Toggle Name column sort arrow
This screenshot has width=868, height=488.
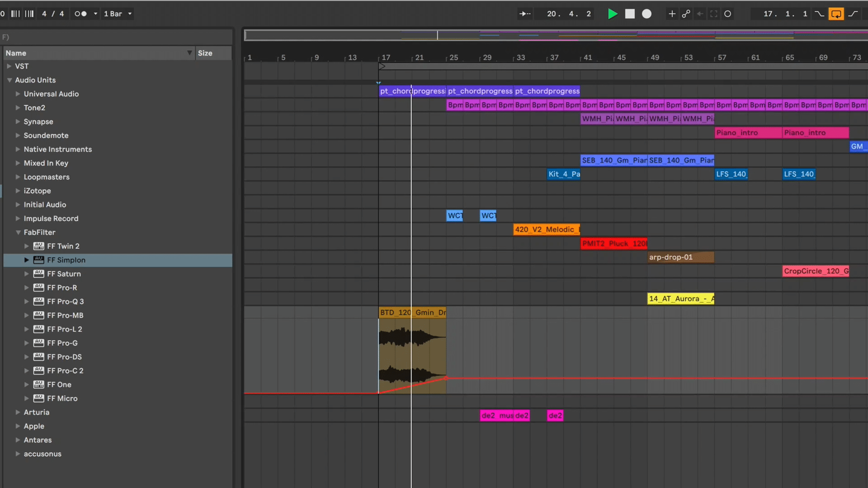coord(189,53)
